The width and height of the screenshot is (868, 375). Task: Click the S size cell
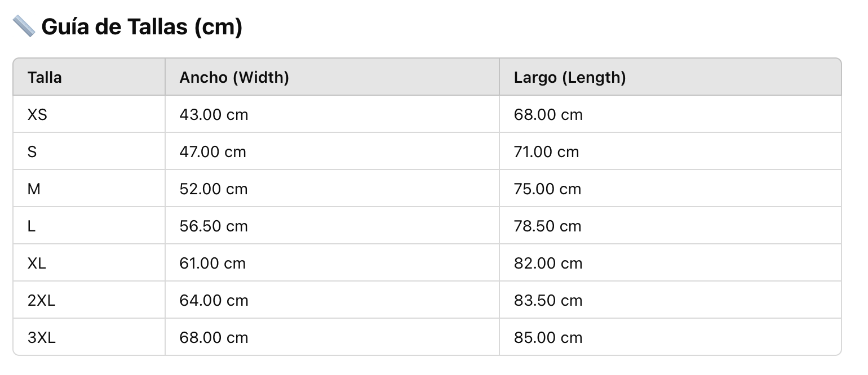32,151
